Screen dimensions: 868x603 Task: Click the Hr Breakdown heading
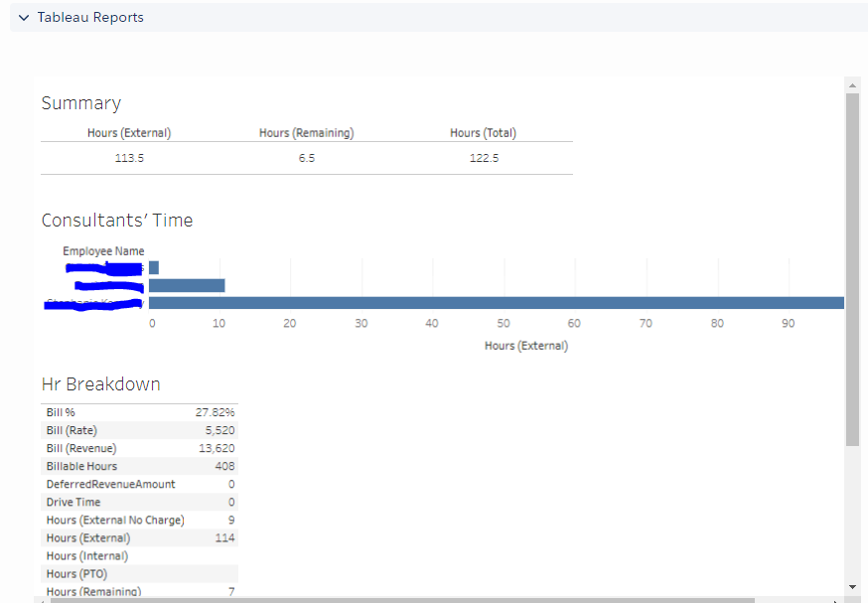click(x=100, y=384)
